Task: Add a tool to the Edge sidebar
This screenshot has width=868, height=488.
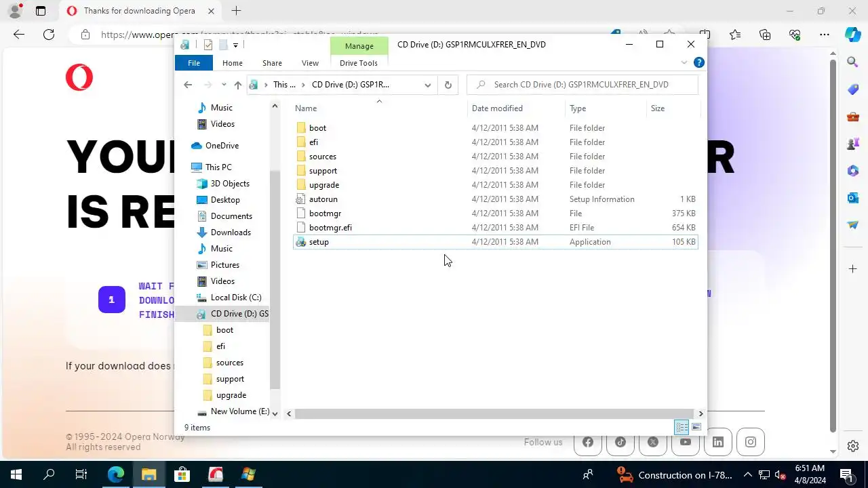Action: [x=852, y=269]
